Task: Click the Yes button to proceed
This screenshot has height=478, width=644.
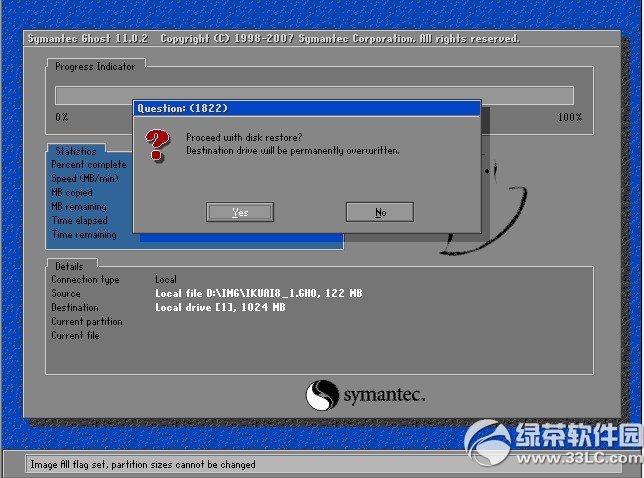Action: click(239, 212)
